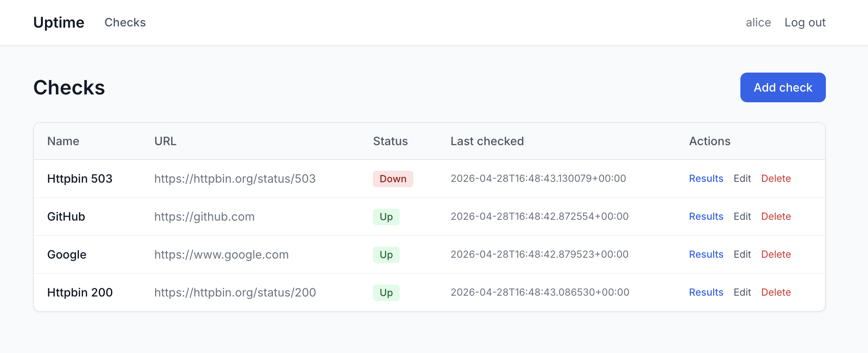View Results for Httpbin 200
The width and height of the screenshot is (868, 353).
706,292
